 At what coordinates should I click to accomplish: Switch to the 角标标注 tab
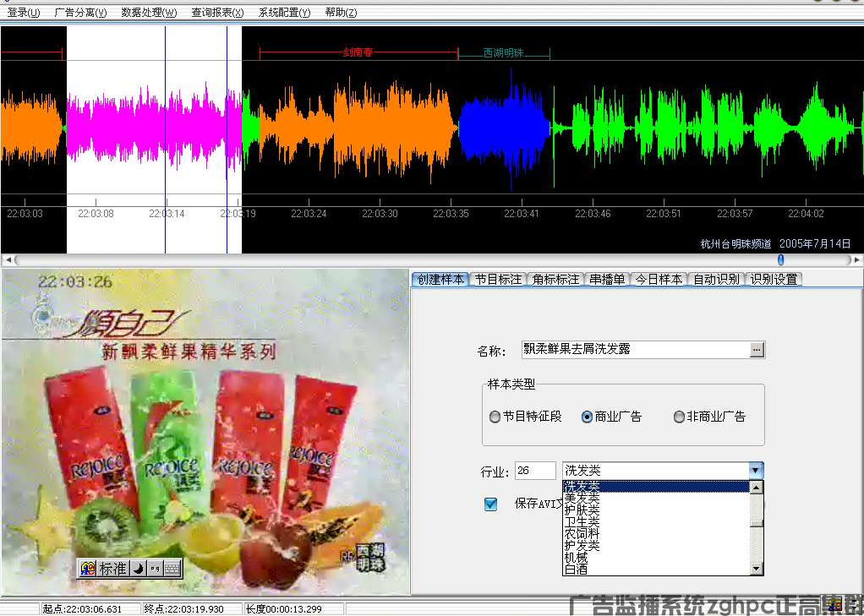click(x=555, y=280)
